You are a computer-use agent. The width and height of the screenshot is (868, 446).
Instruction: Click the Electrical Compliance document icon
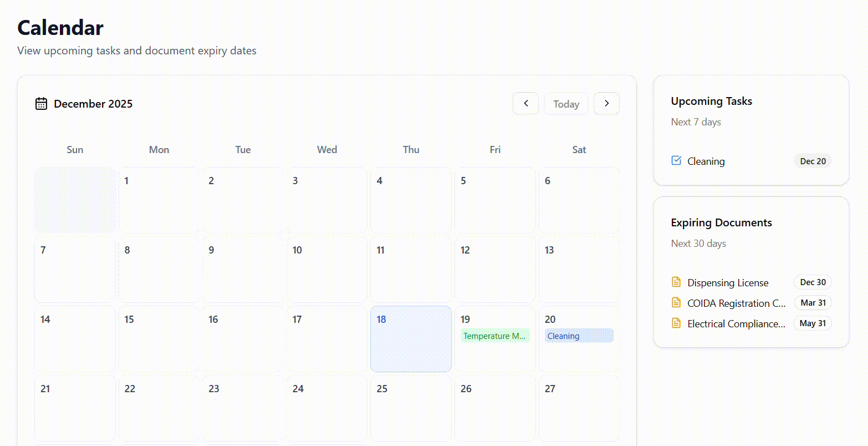click(676, 322)
